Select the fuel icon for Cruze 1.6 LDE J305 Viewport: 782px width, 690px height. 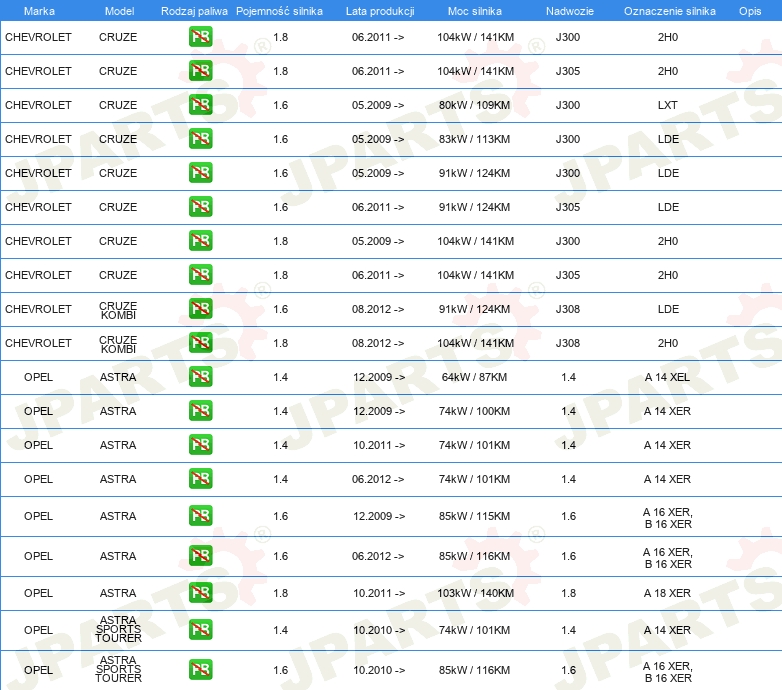[x=200, y=206]
